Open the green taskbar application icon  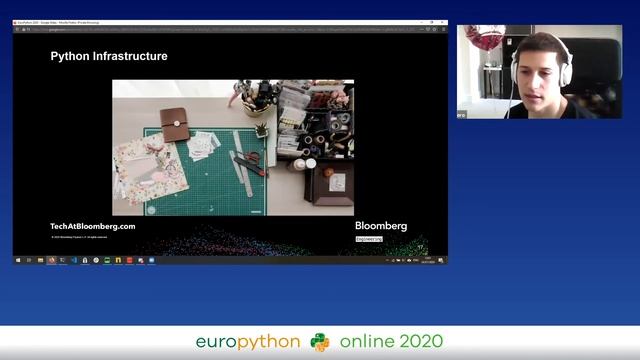coord(107,260)
